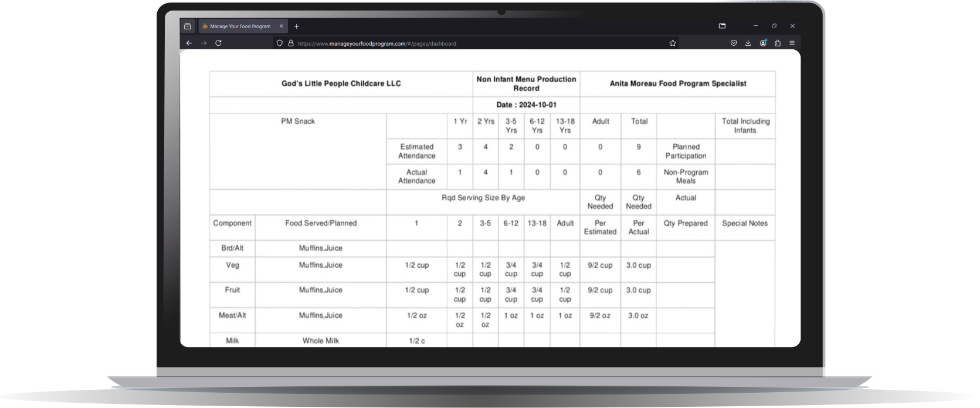Open the Pocket save icon
The height and width of the screenshot is (408, 980).
(733, 43)
